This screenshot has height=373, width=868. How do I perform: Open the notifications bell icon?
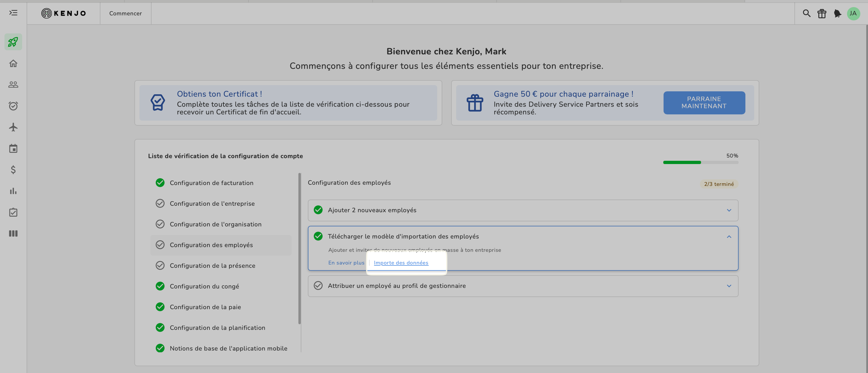pyautogui.click(x=837, y=14)
